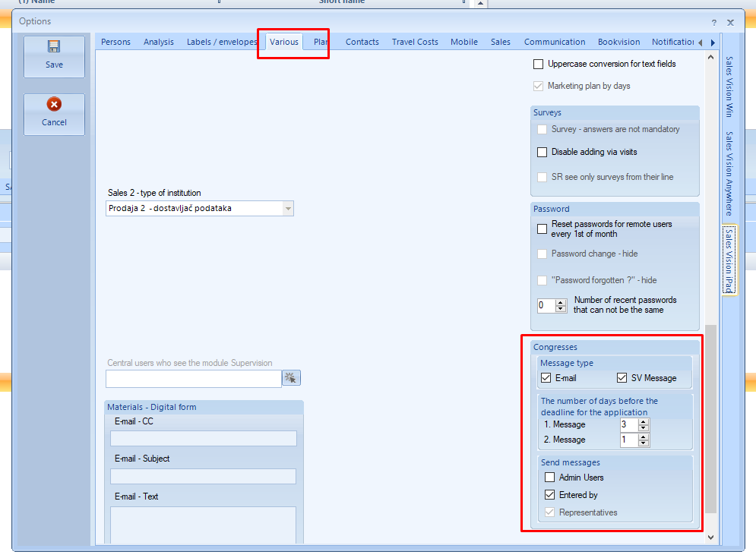The image size is (756, 558).
Task: Click the Save floppy disk button
Action: click(54, 56)
